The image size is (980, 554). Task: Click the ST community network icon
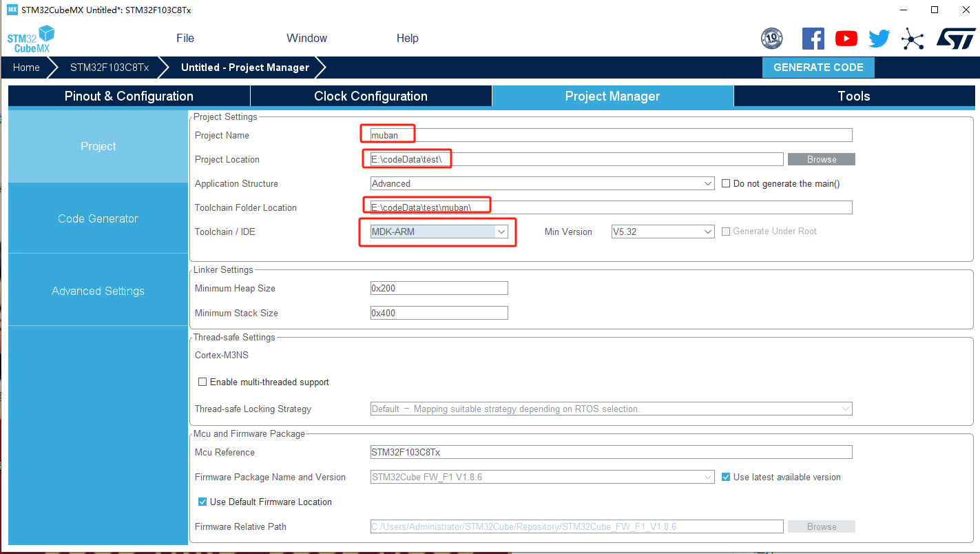tap(913, 39)
